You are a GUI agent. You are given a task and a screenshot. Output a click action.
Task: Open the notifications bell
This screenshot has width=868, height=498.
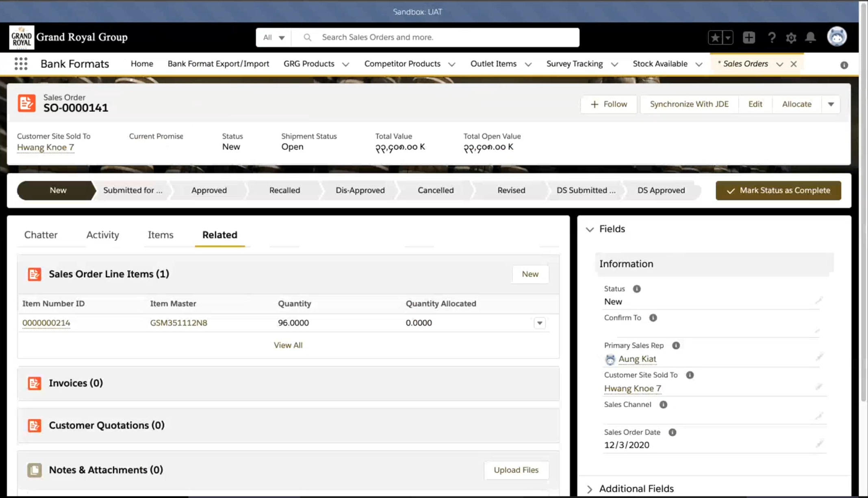point(810,37)
